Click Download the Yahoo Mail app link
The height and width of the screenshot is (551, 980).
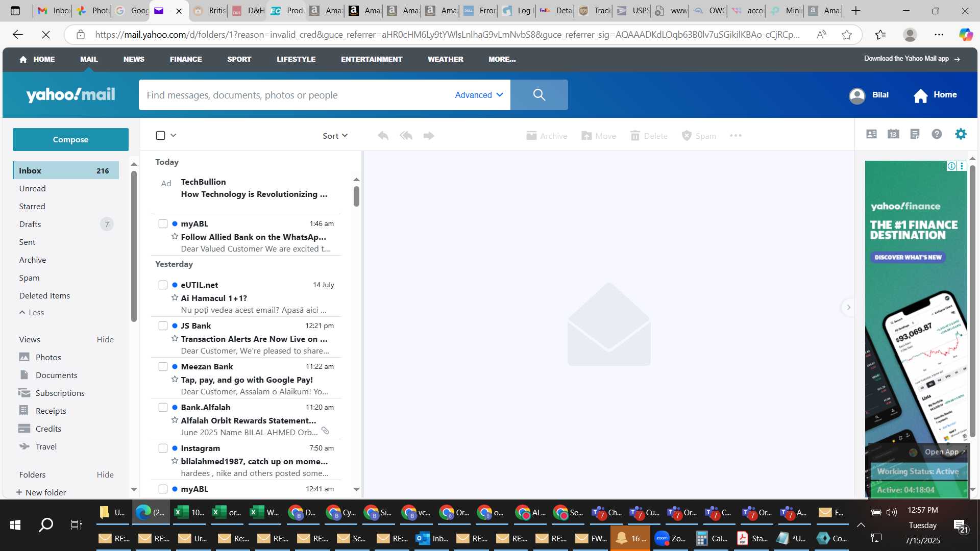point(912,59)
